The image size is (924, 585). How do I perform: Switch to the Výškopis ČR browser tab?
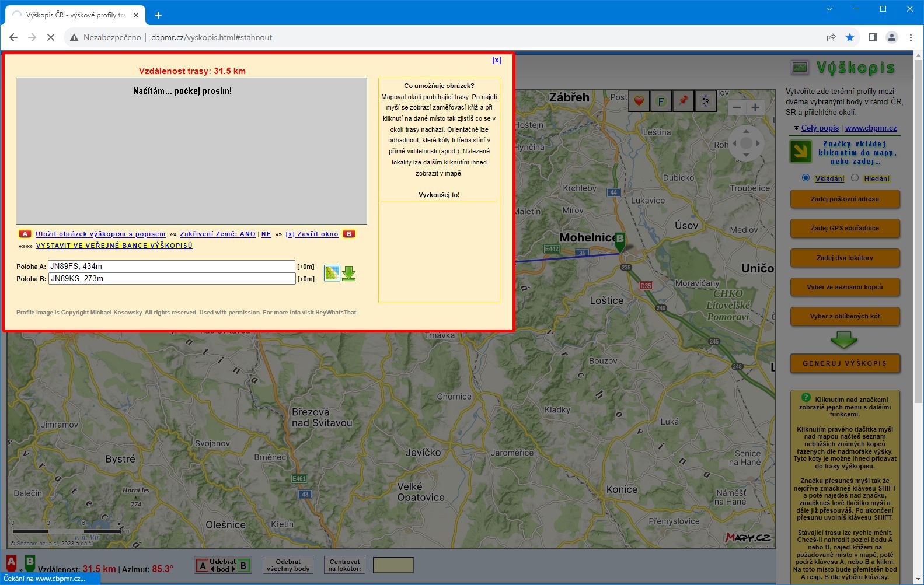click(x=75, y=15)
